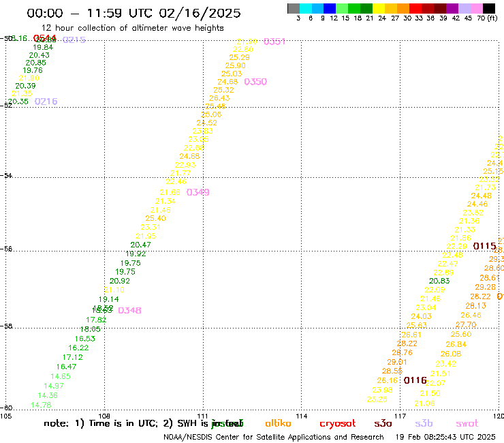
Task: Click the 25.40 wave height value
Action: tap(155, 219)
